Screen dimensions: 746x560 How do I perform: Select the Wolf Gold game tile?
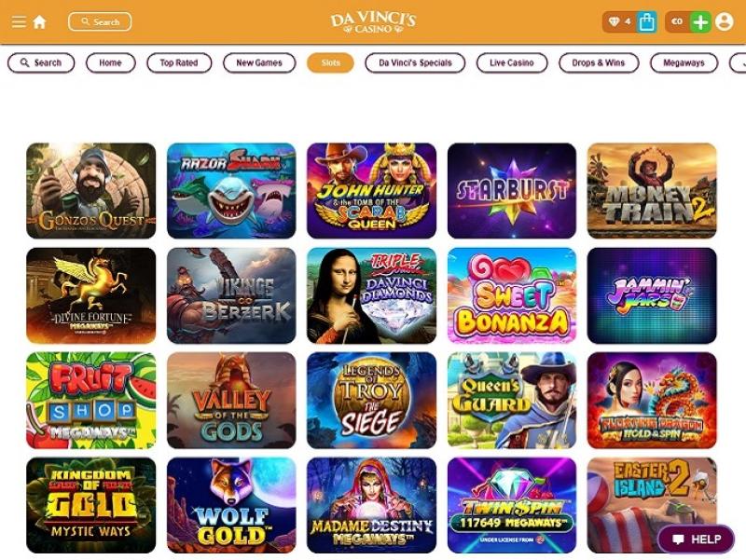pos(231,505)
